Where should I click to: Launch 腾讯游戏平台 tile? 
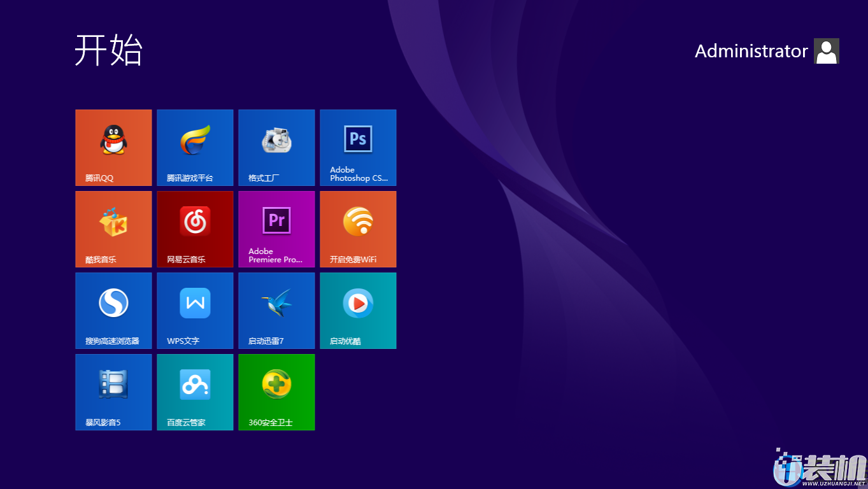click(x=195, y=148)
